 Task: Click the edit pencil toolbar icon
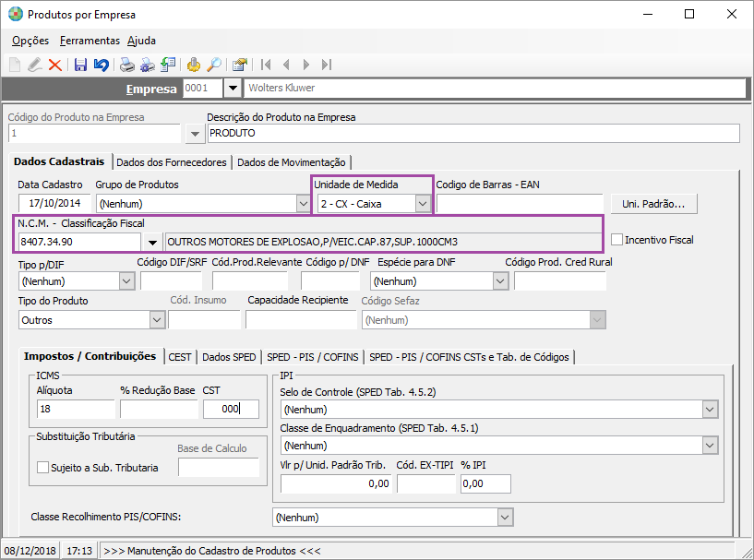tap(35, 65)
